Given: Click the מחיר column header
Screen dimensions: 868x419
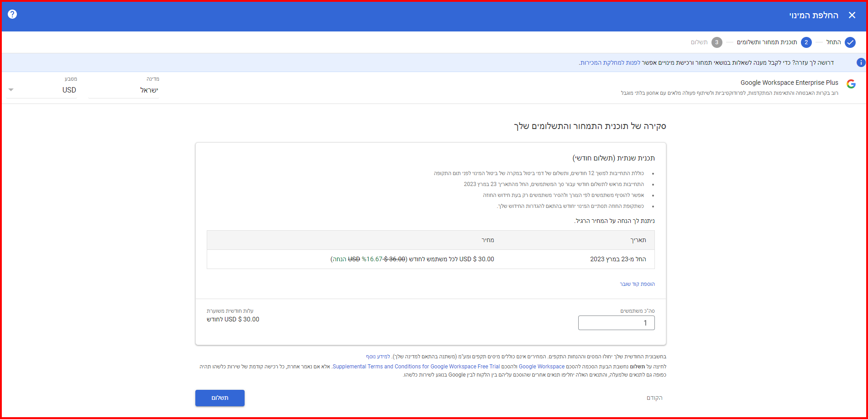Looking at the screenshot, I should pos(488,240).
